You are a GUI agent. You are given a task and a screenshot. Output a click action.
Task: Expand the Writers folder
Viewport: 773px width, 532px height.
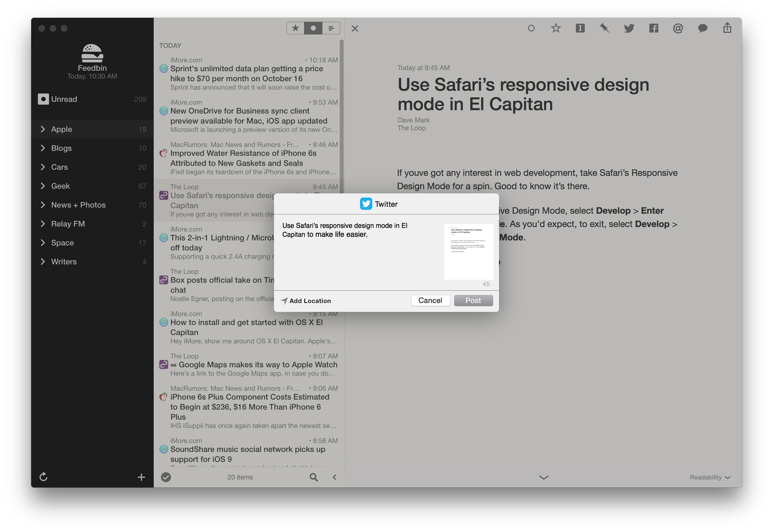pos(42,261)
